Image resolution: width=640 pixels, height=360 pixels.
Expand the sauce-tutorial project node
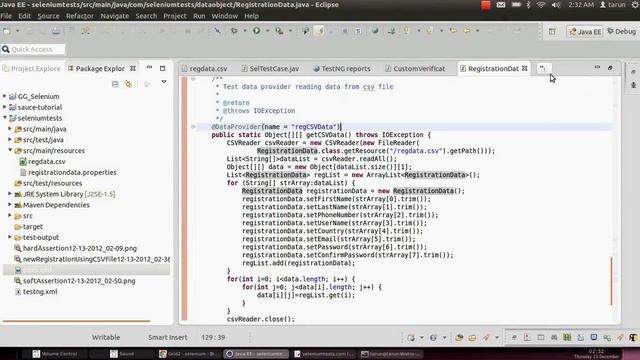(4, 107)
